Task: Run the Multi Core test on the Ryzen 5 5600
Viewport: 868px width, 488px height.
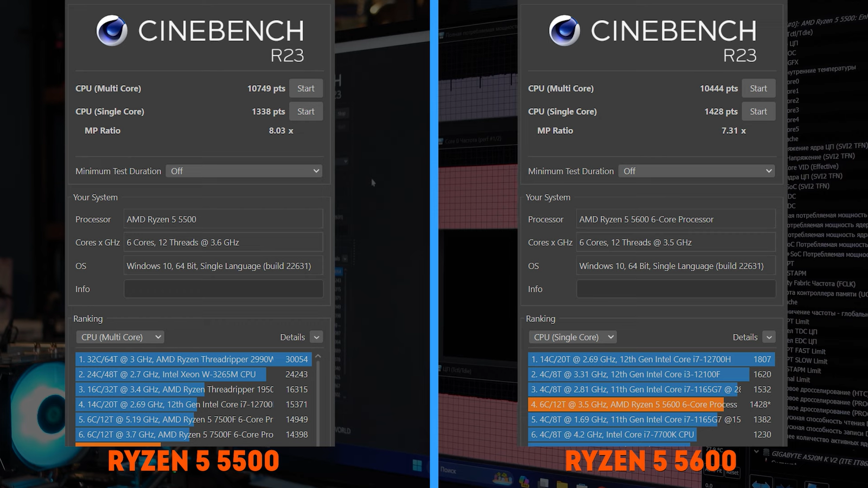Action: (x=758, y=88)
